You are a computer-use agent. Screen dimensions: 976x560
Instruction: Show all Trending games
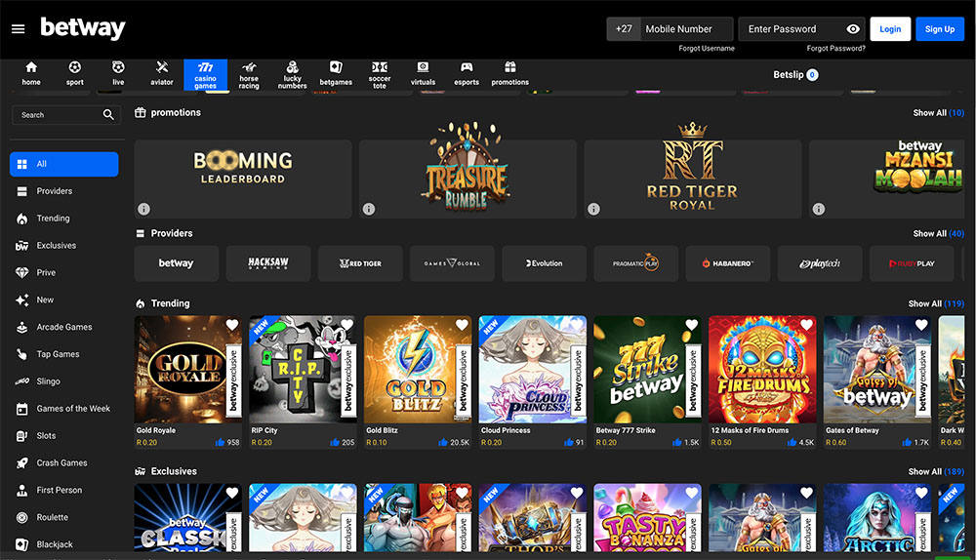click(936, 303)
